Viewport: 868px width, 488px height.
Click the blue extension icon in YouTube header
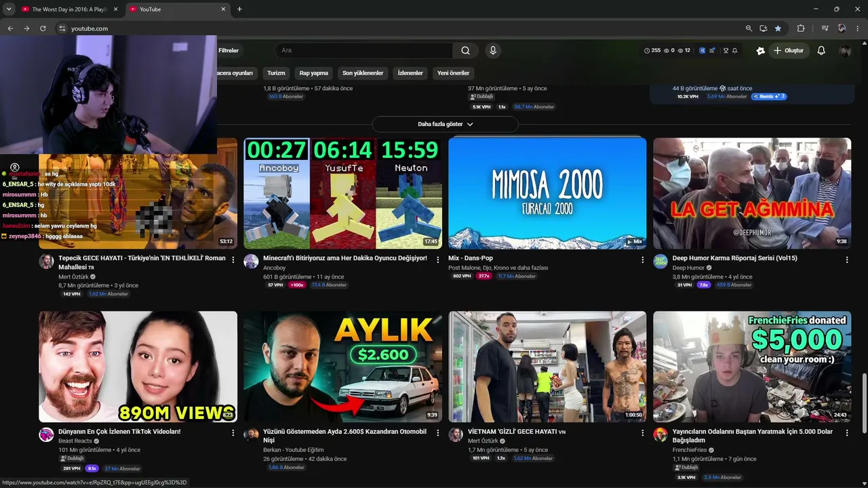(702, 51)
